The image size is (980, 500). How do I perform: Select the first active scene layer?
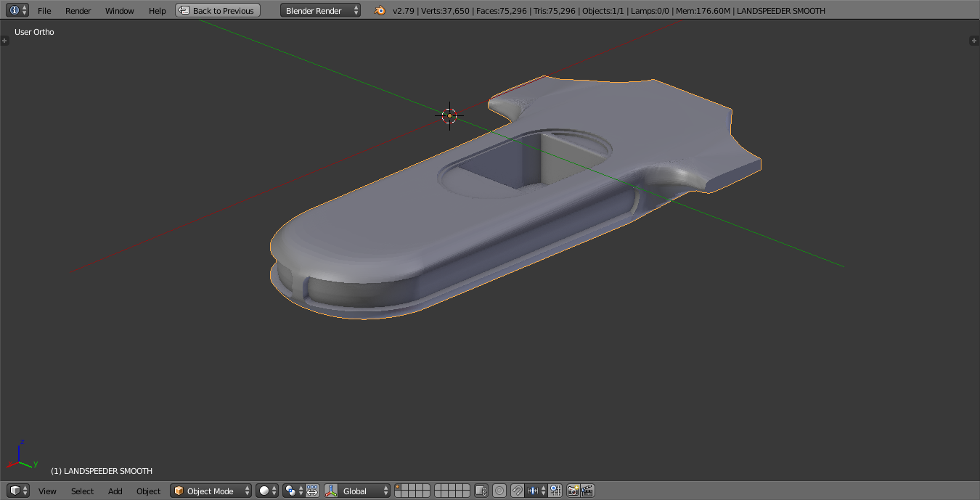pos(398,488)
